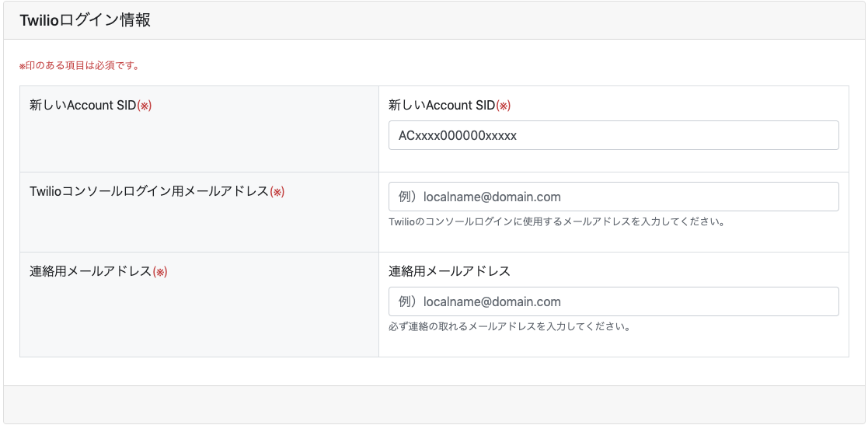Screen dimensions: 868x425
Task: Click the 新しいAccount SID label in left column
Action: point(90,105)
